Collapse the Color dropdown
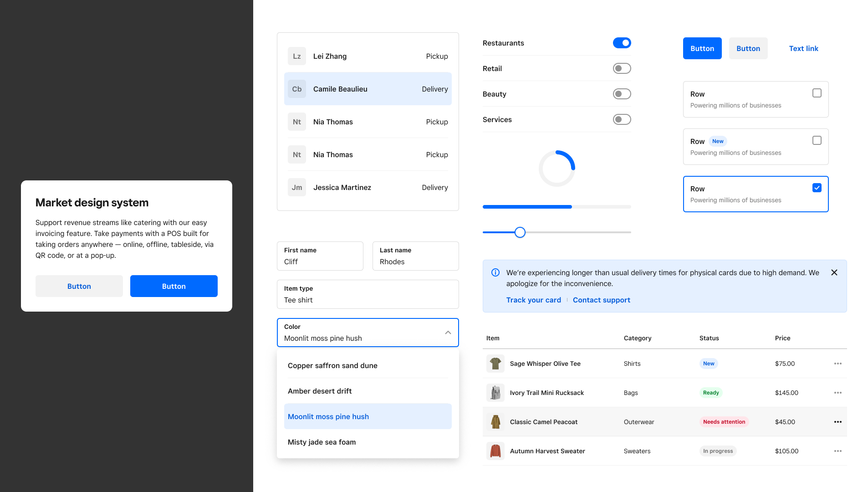This screenshot has height=492, width=868. coord(448,333)
